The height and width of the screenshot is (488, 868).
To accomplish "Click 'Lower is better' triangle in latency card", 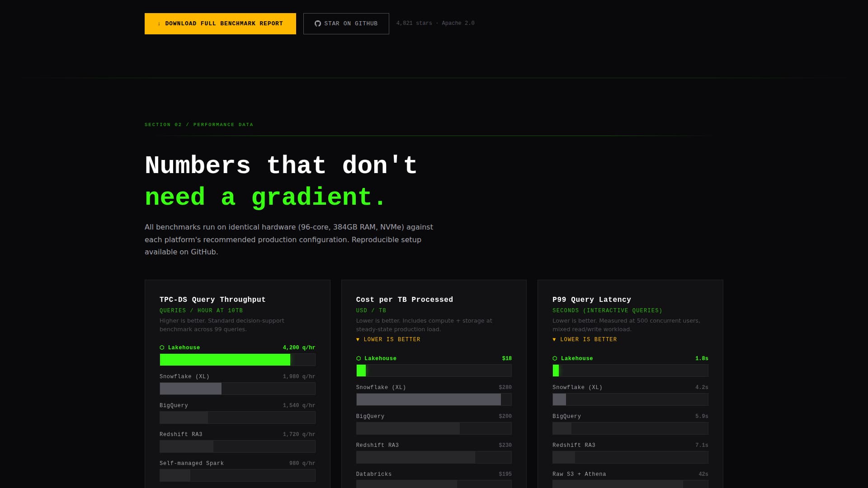I will 554,339.
